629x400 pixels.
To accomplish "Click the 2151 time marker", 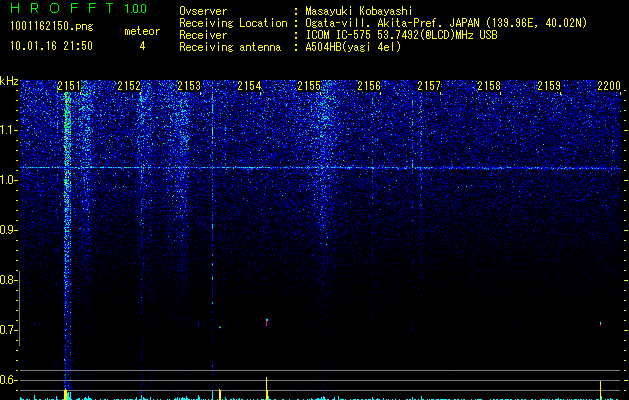I will (x=69, y=86).
